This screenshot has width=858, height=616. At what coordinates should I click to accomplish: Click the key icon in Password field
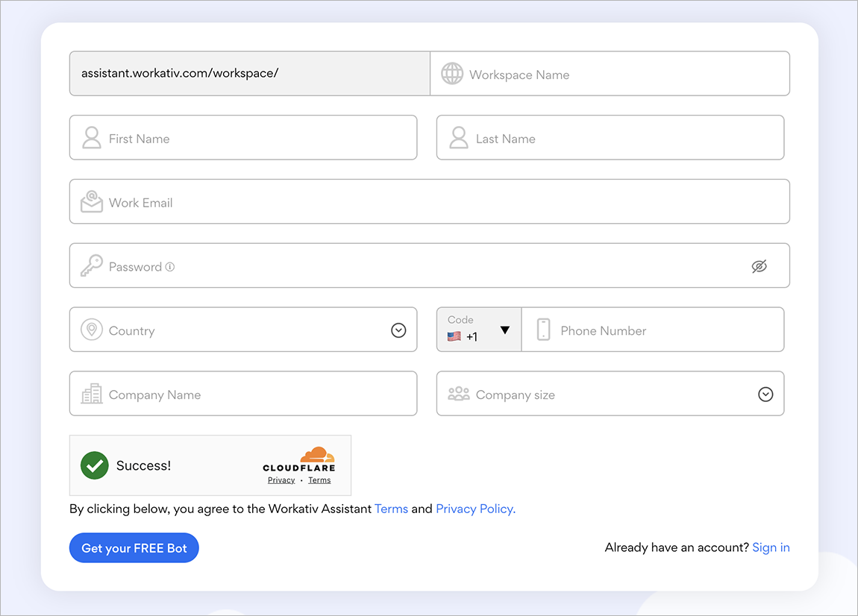point(92,266)
